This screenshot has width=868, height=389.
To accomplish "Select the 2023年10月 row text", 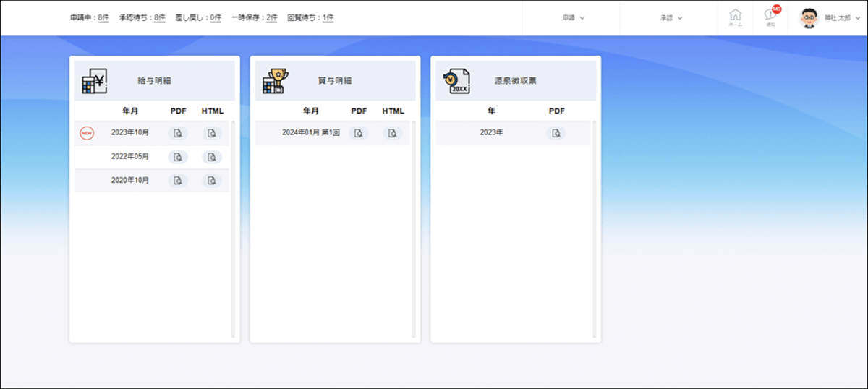I will tap(130, 133).
